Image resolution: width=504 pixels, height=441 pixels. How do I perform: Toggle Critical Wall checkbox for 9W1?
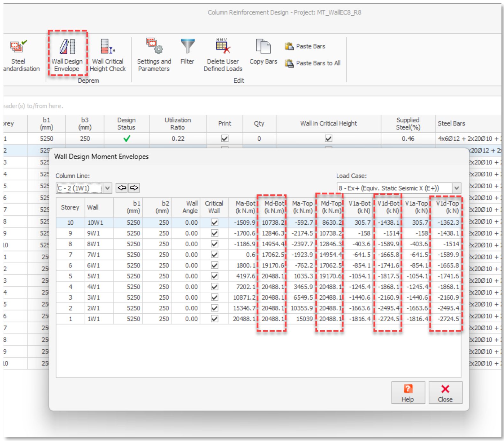tap(215, 233)
